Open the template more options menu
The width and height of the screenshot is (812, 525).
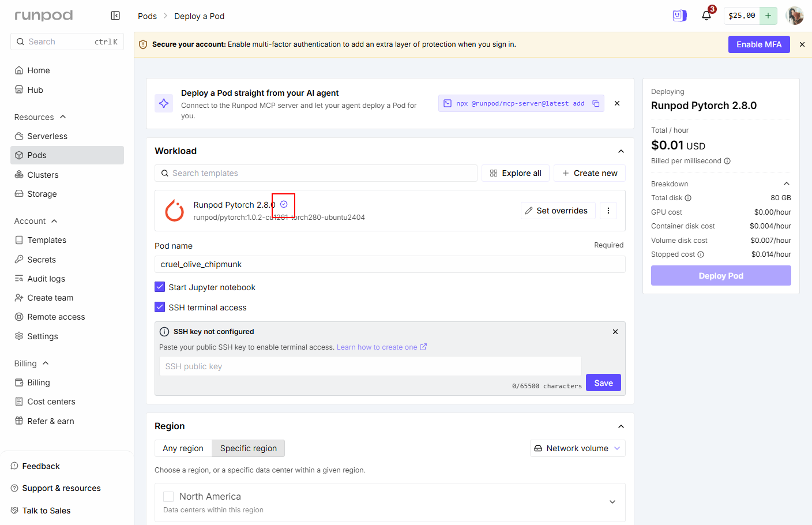(608, 211)
